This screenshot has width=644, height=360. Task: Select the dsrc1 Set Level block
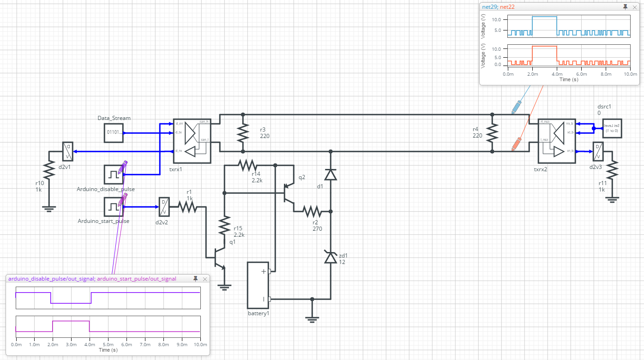613,128
